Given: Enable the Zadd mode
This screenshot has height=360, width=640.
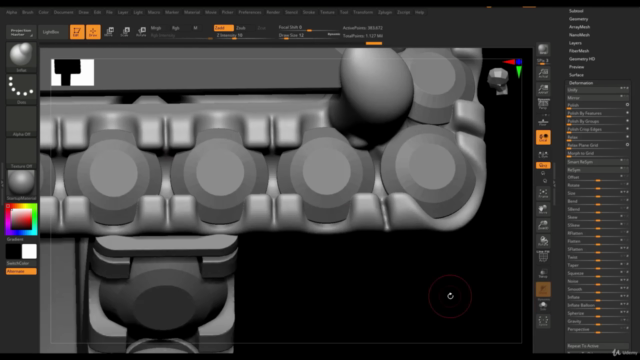Looking at the screenshot, I should [224, 28].
